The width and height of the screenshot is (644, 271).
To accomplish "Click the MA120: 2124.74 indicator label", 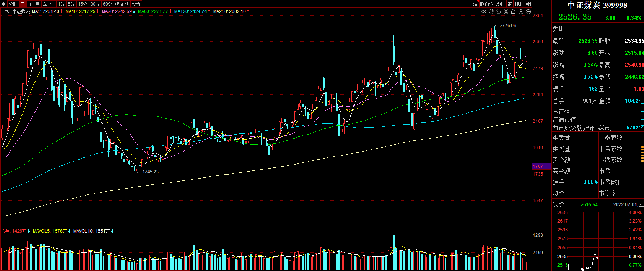I will tap(191, 11).
